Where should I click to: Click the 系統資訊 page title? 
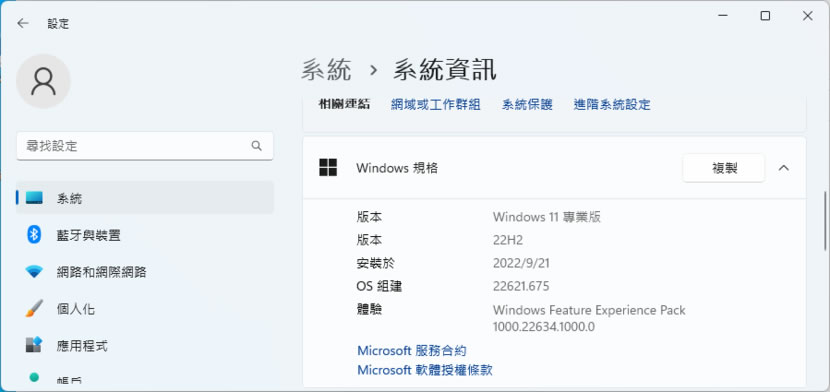click(445, 69)
